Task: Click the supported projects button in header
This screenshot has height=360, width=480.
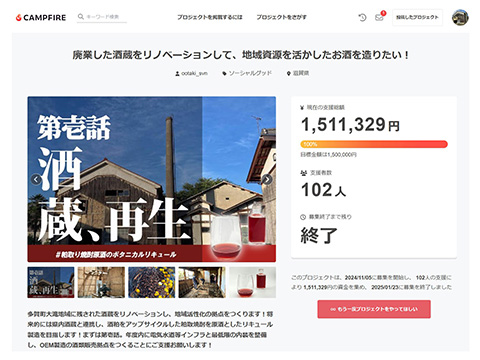Action: coord(417,17)
